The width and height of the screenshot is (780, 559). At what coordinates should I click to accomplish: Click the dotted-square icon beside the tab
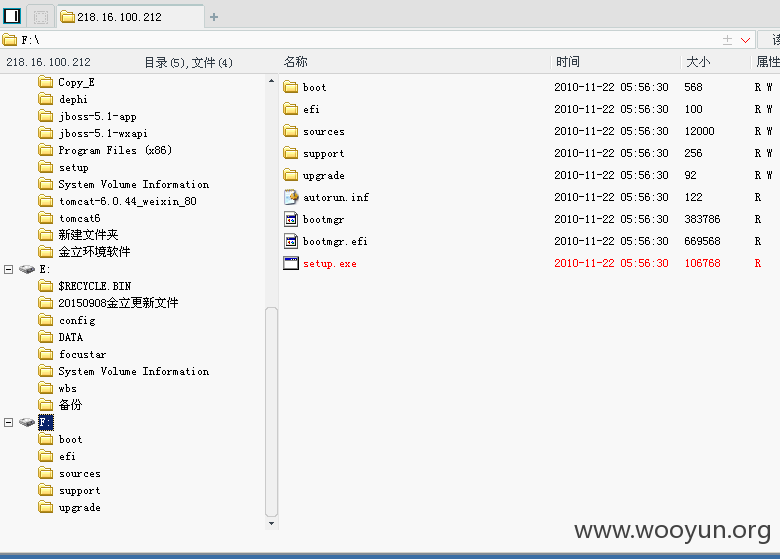pyautogui.click(x=41, y=17)
